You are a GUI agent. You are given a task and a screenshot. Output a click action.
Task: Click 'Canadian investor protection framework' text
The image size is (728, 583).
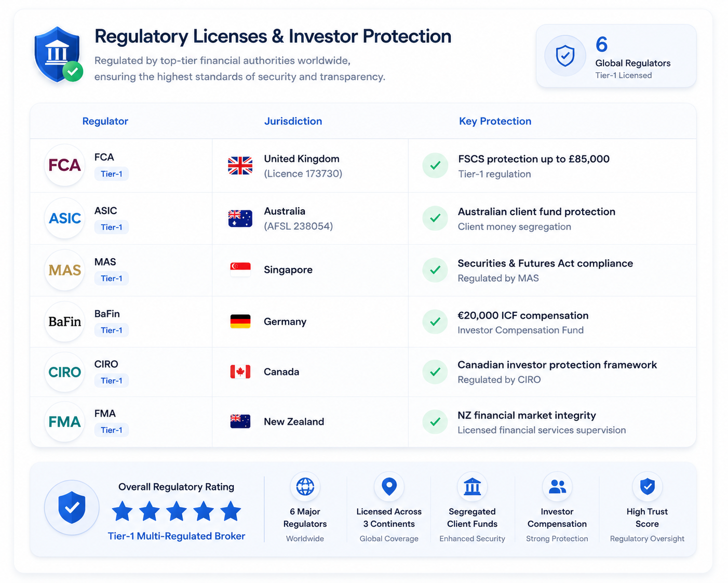[x=557, y=365]
